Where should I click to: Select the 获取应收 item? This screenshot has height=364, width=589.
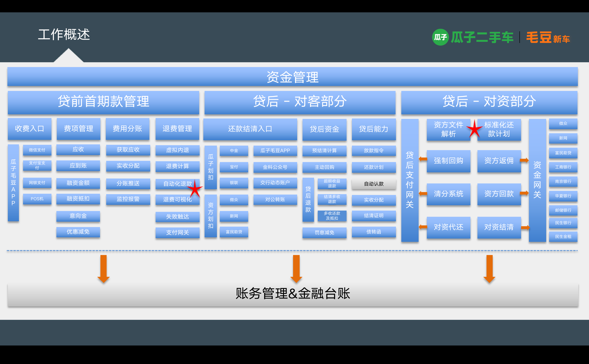128,150
